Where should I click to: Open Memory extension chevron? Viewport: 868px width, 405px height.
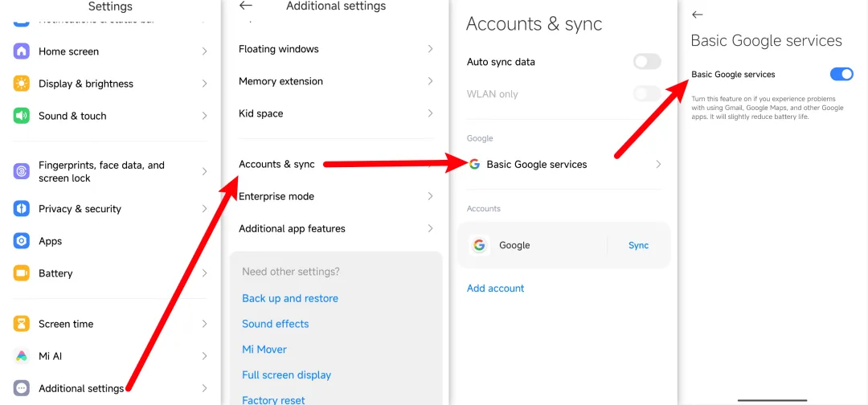coord(430,81)
